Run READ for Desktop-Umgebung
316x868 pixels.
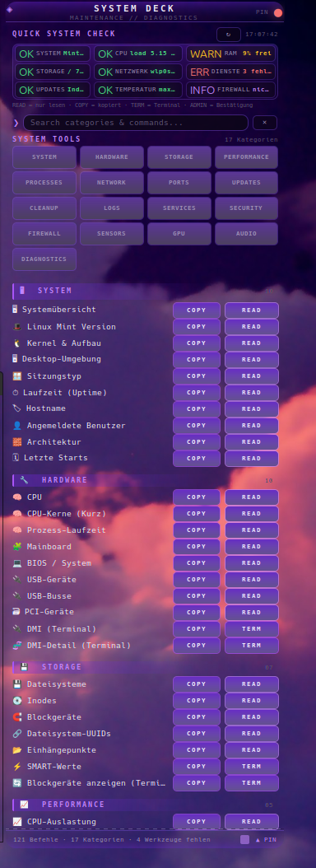pyautogui.click(x=251, y=359)
